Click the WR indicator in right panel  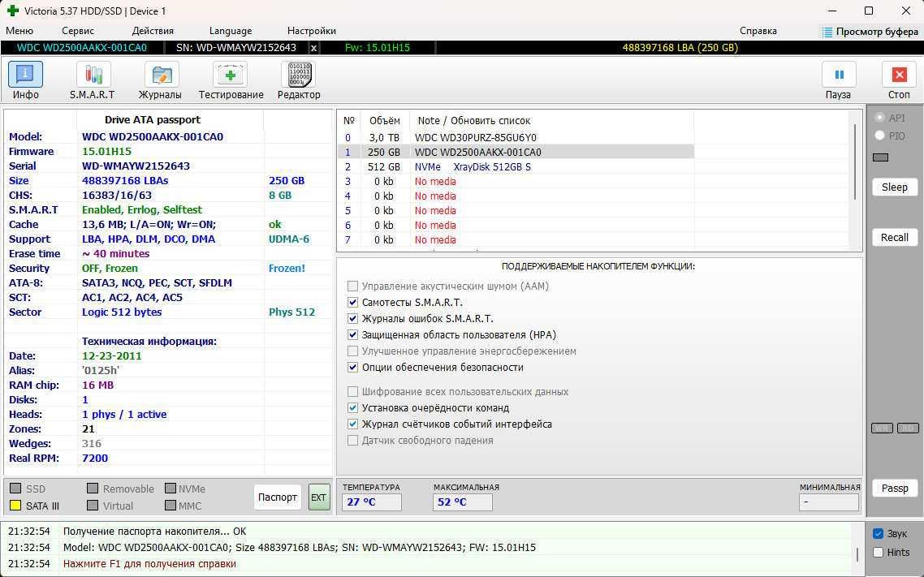pos(882,428)
